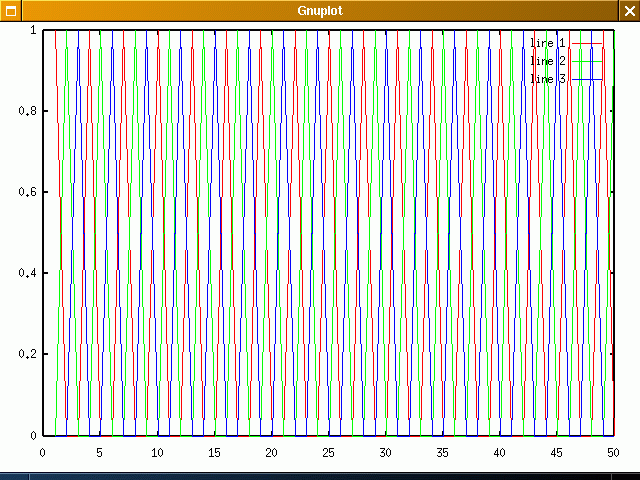Click the green line 2 legend sample
640x480 pixels.
pos(588,61)
